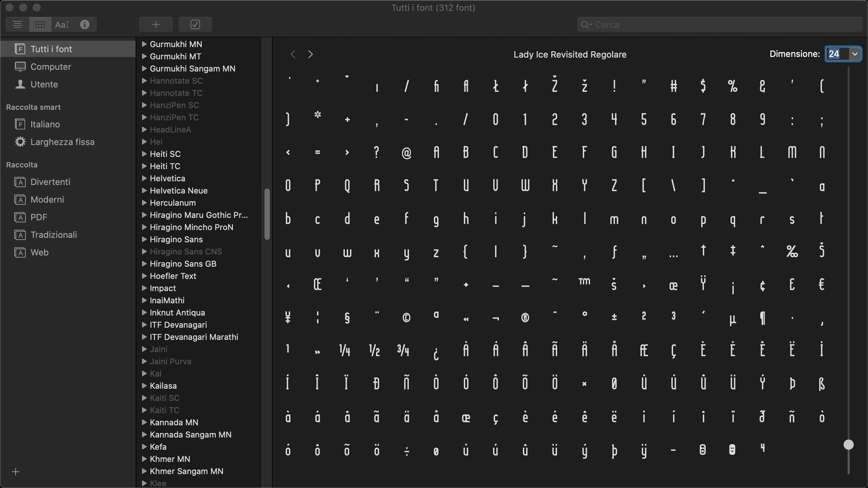Select the Kefa font in list
This screenshot has width=868, height=488.
point(158,447)
